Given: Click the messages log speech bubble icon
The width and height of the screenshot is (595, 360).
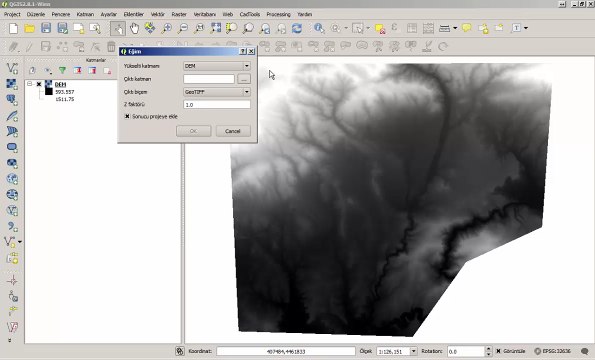Looking at the screenshot, I should point(585,351).
